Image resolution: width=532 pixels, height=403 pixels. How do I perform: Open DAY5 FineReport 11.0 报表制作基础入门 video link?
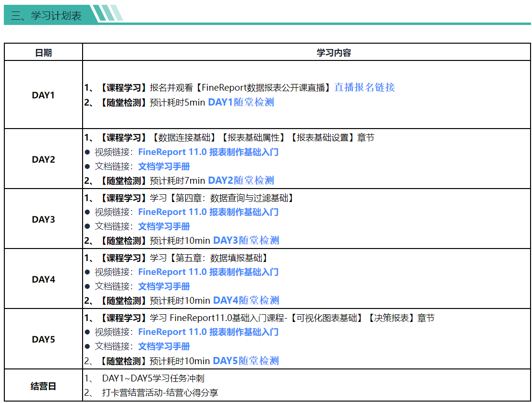pyautogui.click(x=208, y=332)
